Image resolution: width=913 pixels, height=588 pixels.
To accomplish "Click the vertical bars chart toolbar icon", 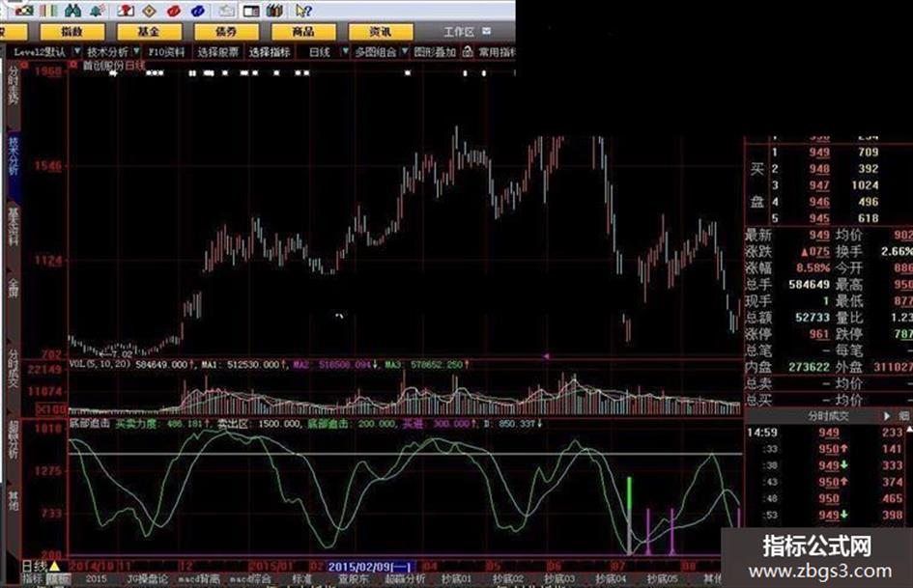I will click(49, 10).
